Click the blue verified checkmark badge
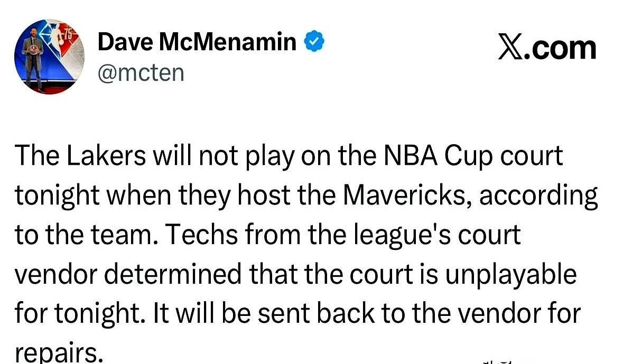Screen dimensions: 623x364 [x=314, y=42]
